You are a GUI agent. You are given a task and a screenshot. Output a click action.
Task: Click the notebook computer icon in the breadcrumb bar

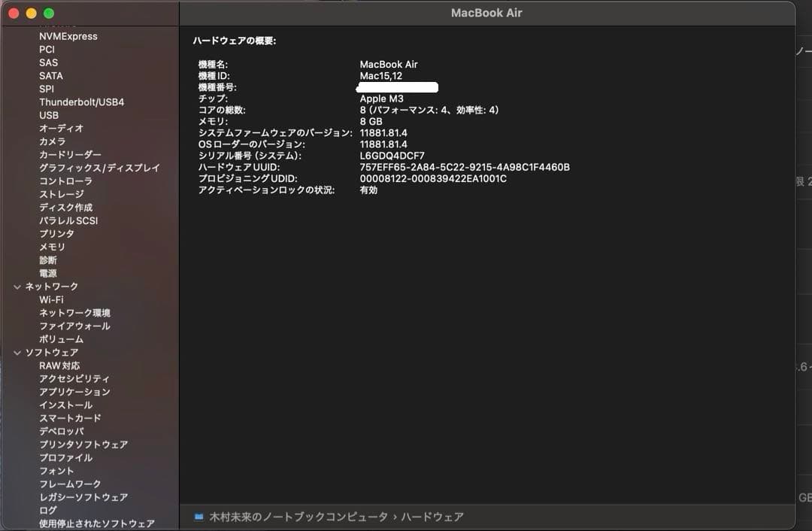(198, 517)
